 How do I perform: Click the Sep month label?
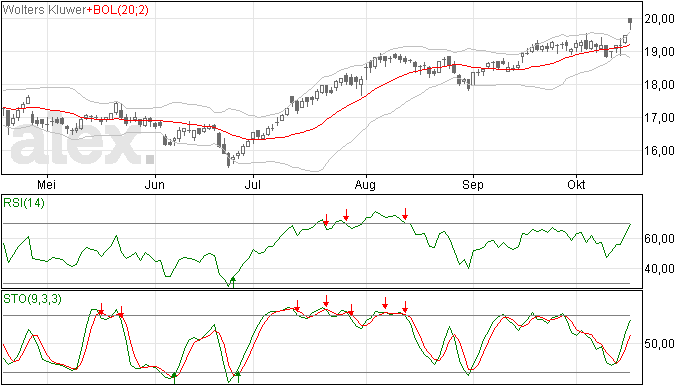pos(473,185)
